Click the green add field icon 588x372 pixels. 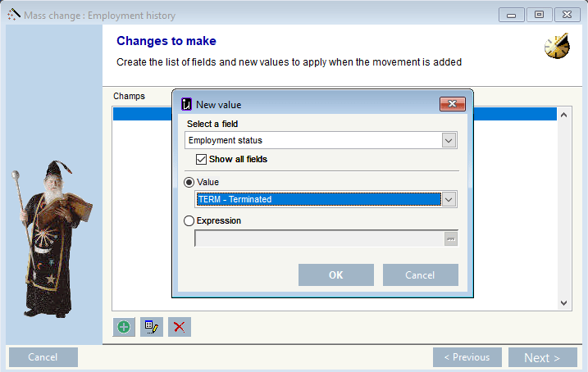coord(124,327)
